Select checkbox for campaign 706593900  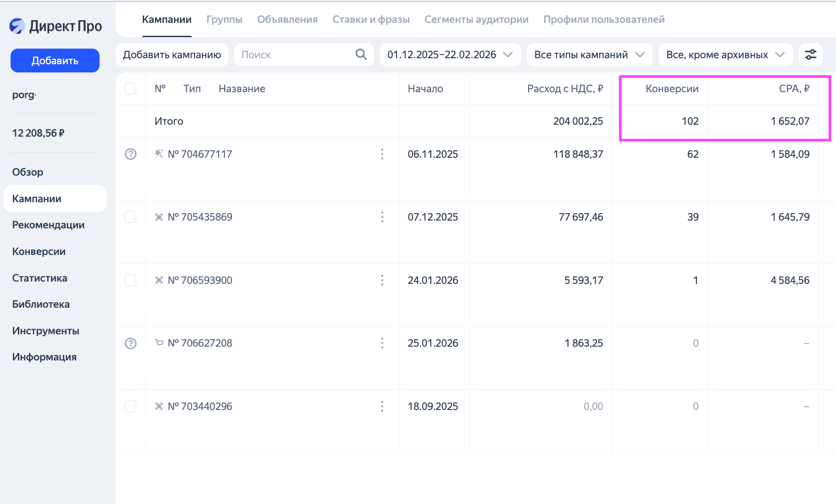coord(131,280)
